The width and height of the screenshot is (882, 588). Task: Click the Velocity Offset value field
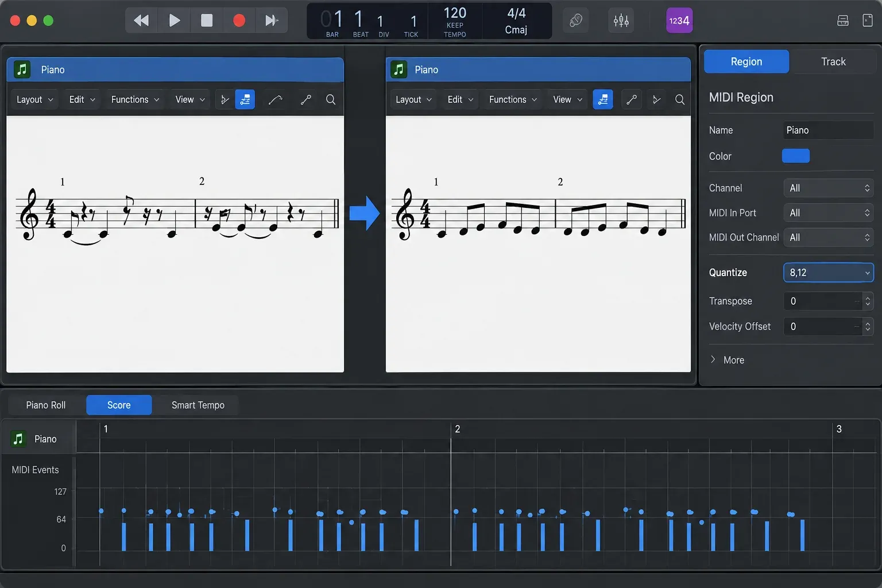pyautogui.click(x=822, y=326)
